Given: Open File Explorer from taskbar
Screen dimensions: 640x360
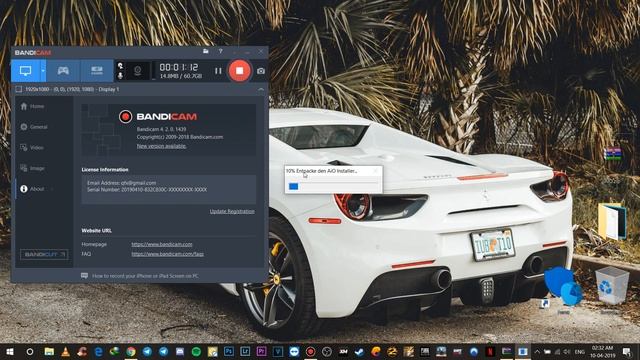Looking at the screenshot, I should tap(49, 351).
